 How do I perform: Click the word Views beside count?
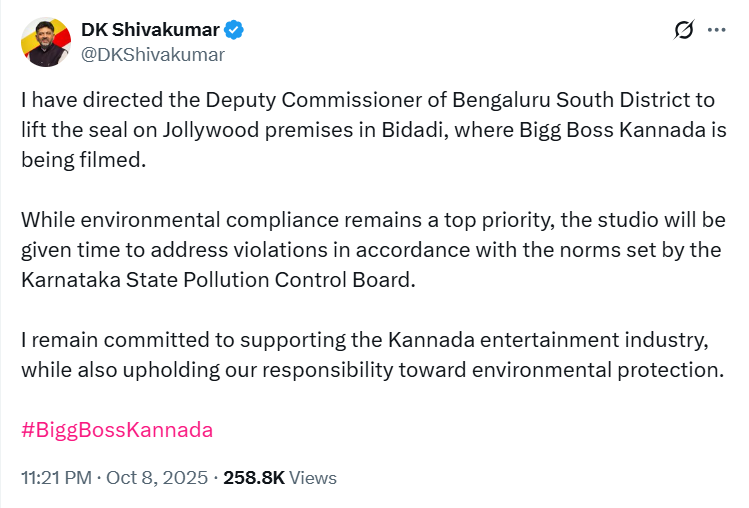click(x=313, y=478)
